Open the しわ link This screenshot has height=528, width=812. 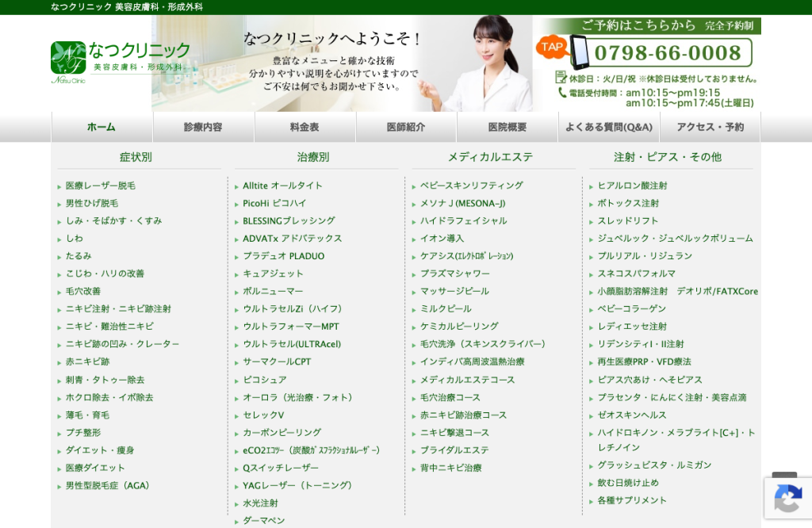pyautogui.click(x=74, y=238)
